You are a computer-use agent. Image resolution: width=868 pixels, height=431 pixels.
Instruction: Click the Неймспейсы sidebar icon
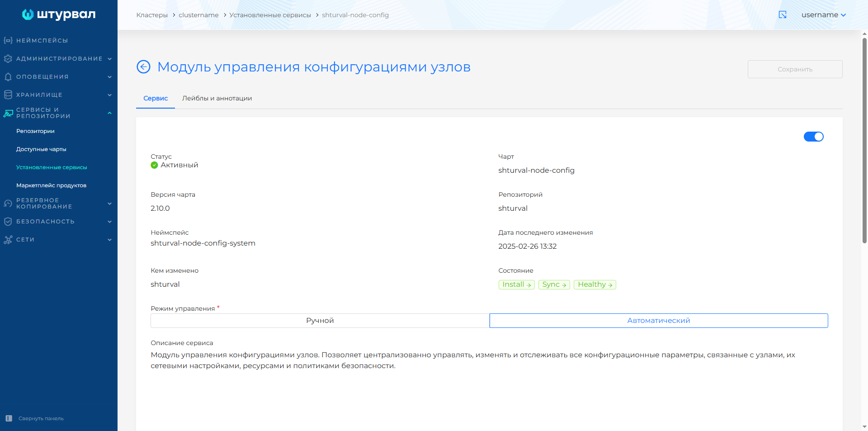(8, 41)
